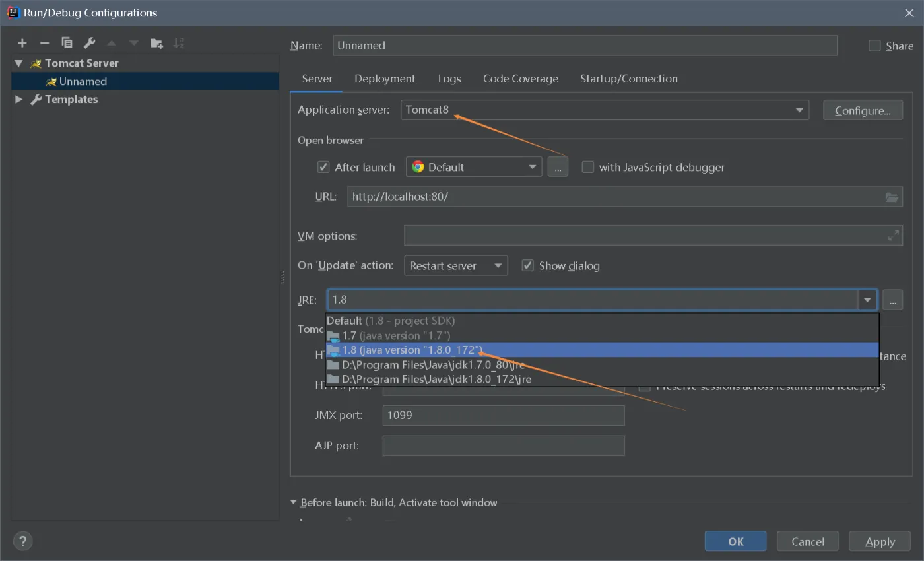Uncheck the After launch checkbox
The height and width of the screenshot is (561, 924).
point(323,167)
